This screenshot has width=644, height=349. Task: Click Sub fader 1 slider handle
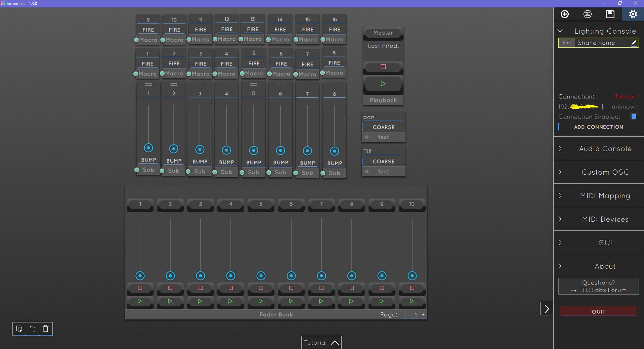tap(148, 148)
